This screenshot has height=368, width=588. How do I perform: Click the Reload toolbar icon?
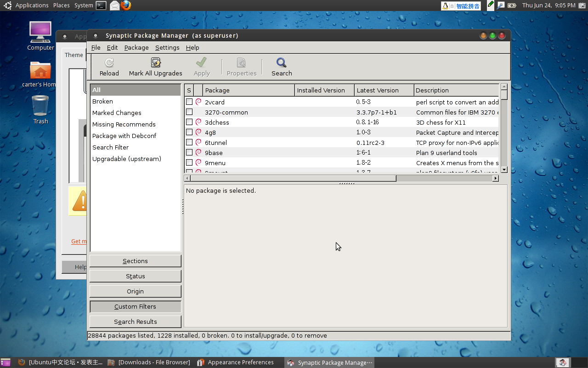109,63
